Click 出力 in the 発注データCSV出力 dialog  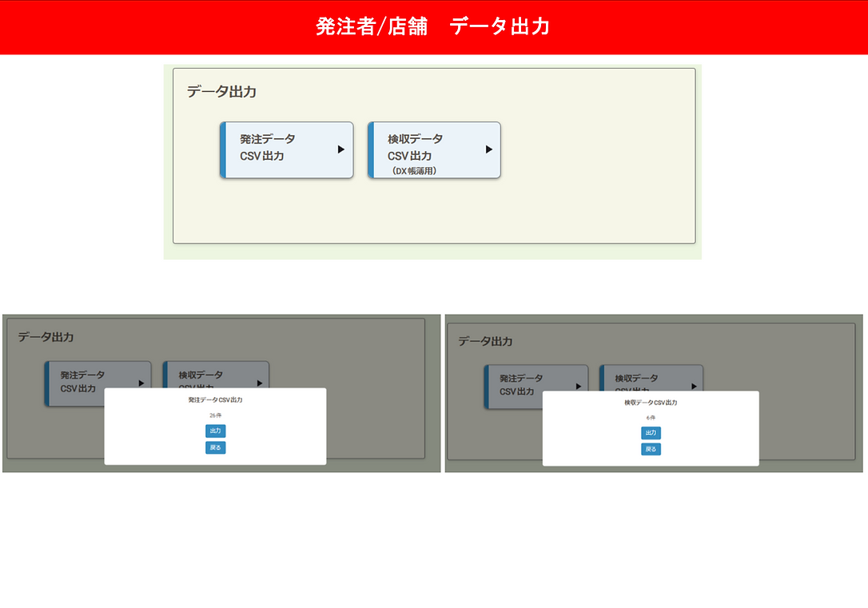click(x=215, y=431)
